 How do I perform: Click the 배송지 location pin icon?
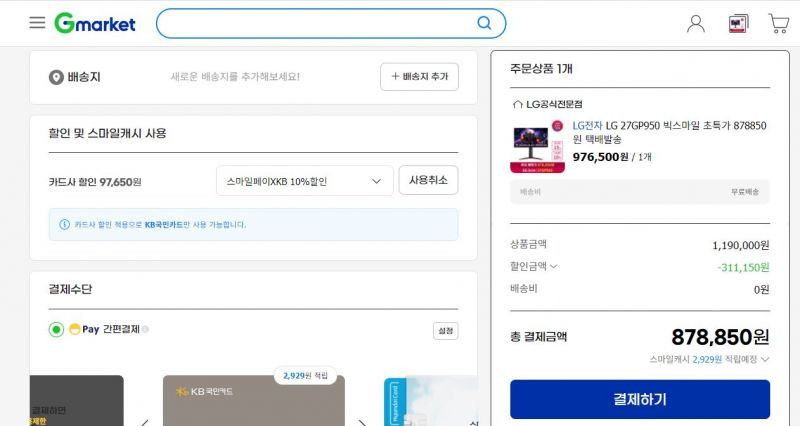pyautogui.click(x=56, y=78)
